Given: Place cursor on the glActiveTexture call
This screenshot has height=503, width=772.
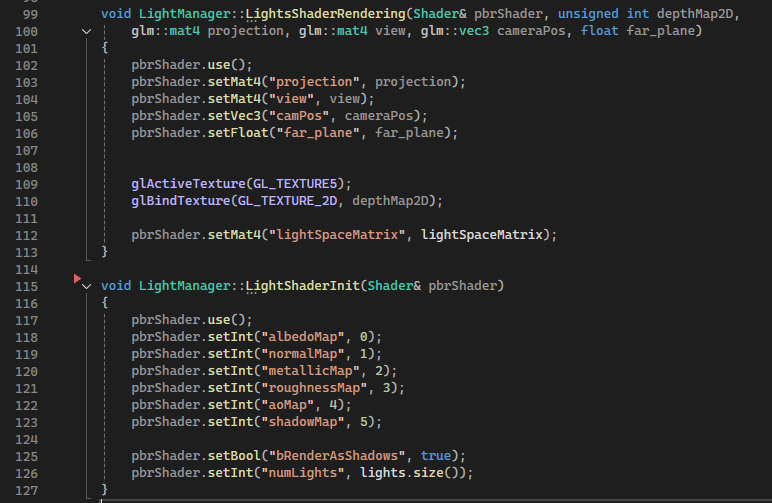Looking at the screenshot, I should (186, 184).
